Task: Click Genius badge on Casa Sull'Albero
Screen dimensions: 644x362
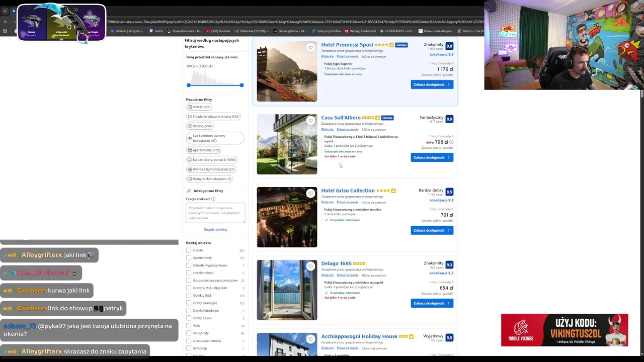Action: (387, 118)
